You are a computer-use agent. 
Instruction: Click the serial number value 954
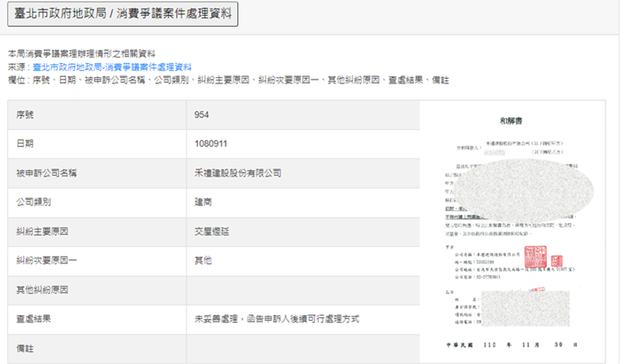pos(202,115)
